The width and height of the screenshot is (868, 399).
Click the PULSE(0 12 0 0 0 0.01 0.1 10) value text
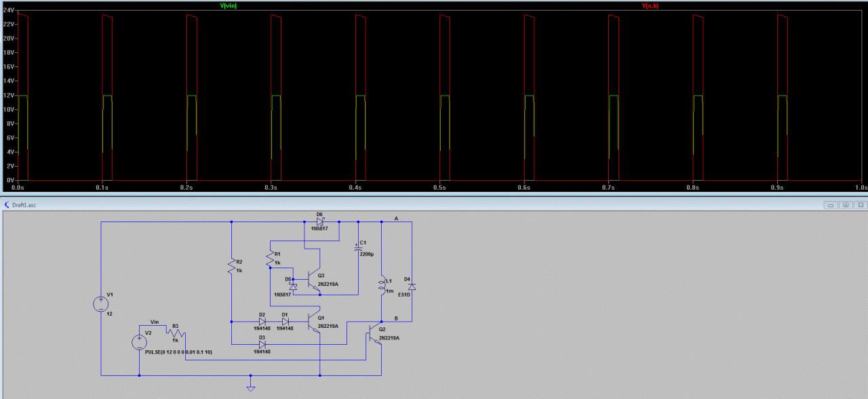pos(178,352)
